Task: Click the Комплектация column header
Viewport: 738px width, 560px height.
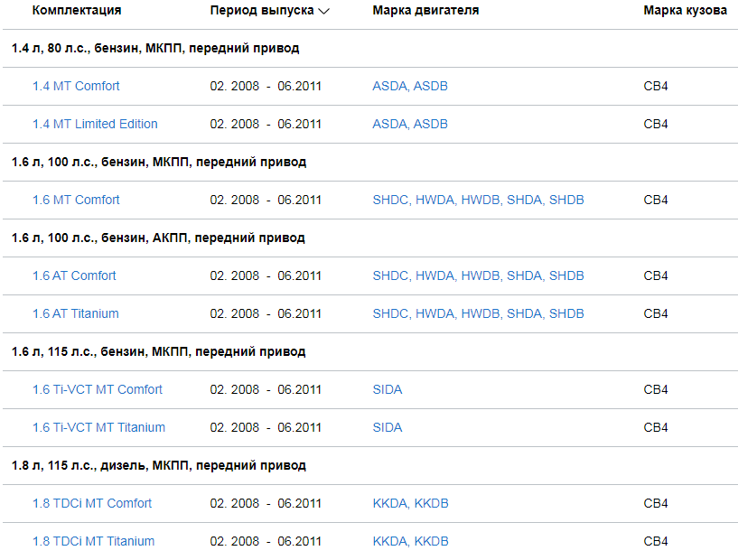Action: (77, 10)
